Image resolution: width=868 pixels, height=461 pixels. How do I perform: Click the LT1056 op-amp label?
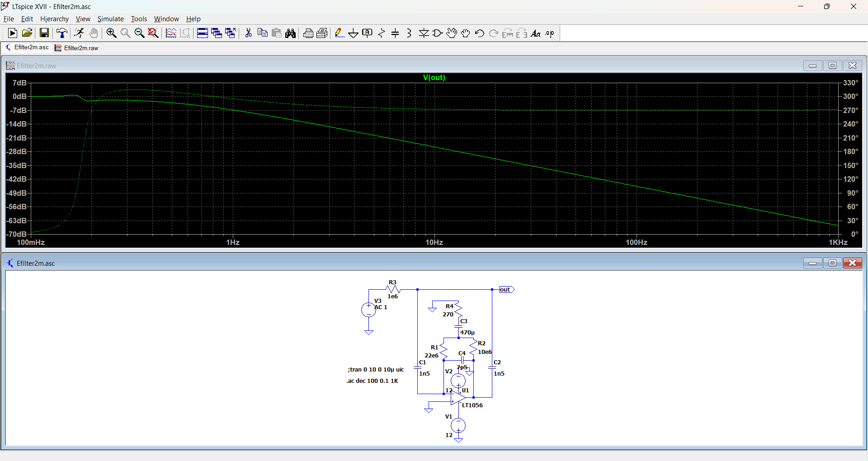pyautogui.click(x=472, y=405)
